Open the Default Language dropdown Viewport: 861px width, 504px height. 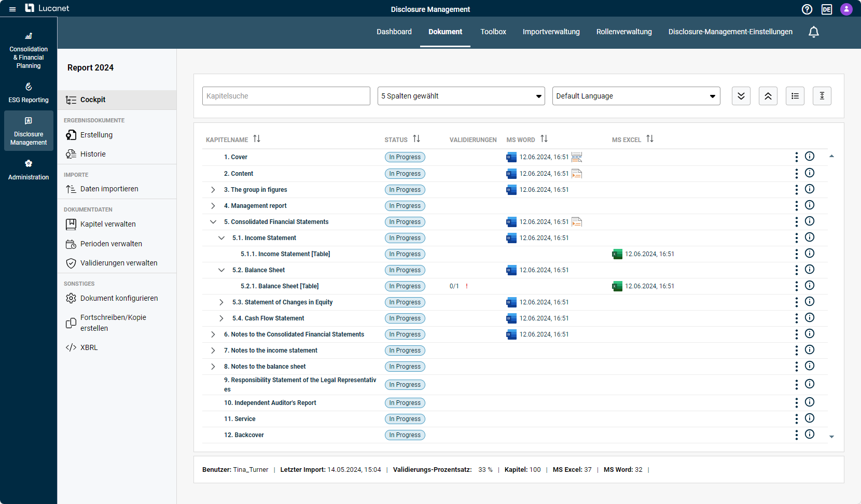click(x=636, y=96)
